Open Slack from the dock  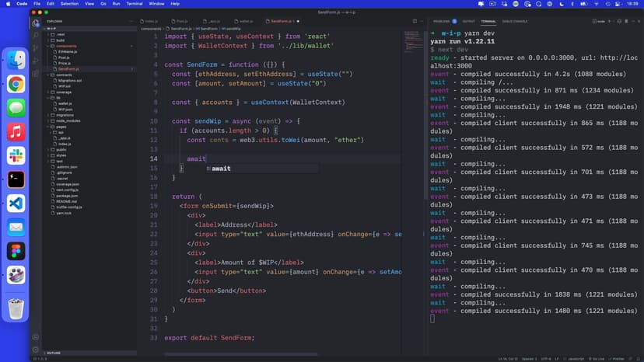(16, 155)
